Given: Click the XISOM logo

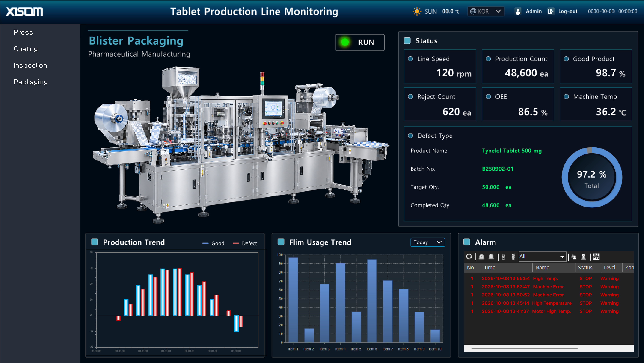Looking at the screenshot, I should click(24, 12).
